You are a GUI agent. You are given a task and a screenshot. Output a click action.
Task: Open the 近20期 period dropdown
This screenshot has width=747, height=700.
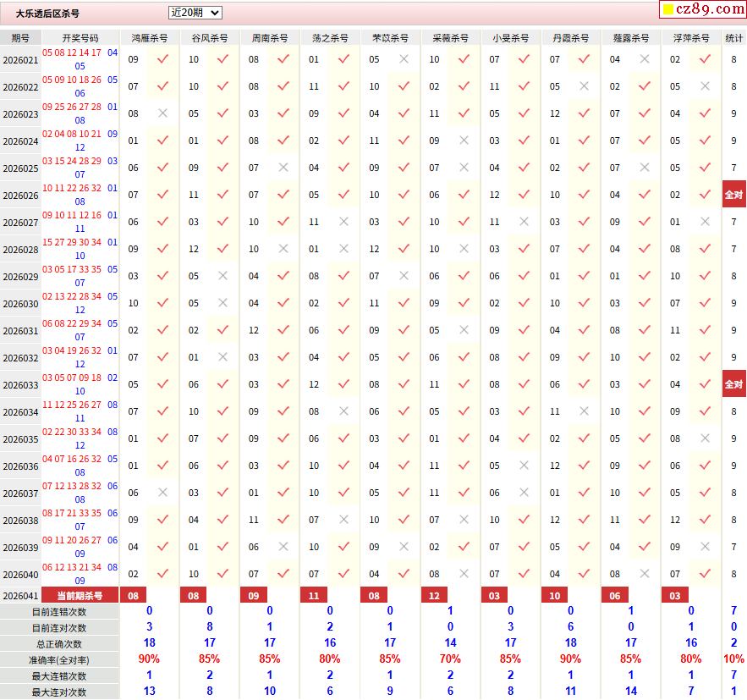click(x=195, y=13)
